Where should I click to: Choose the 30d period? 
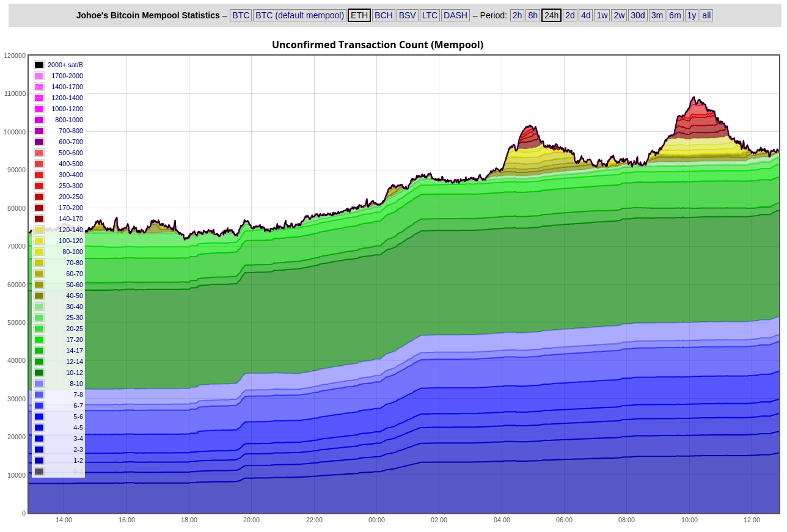637,15
